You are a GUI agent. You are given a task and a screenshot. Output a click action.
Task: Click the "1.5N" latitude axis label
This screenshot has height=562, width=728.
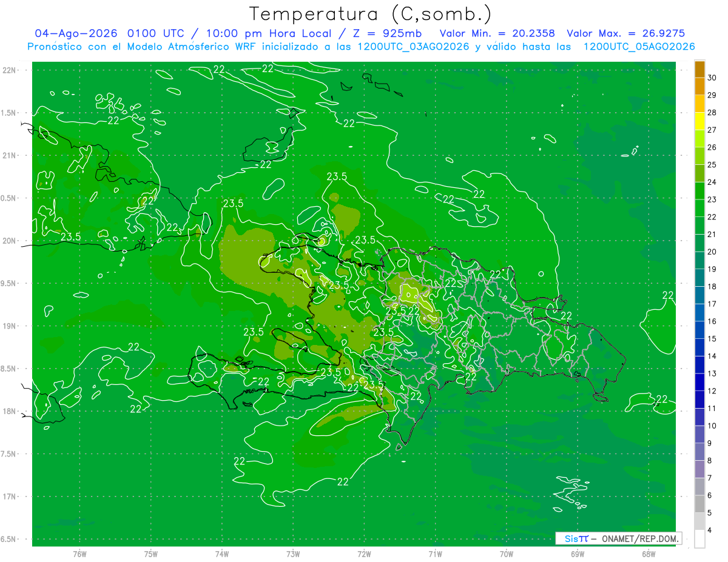9,113
